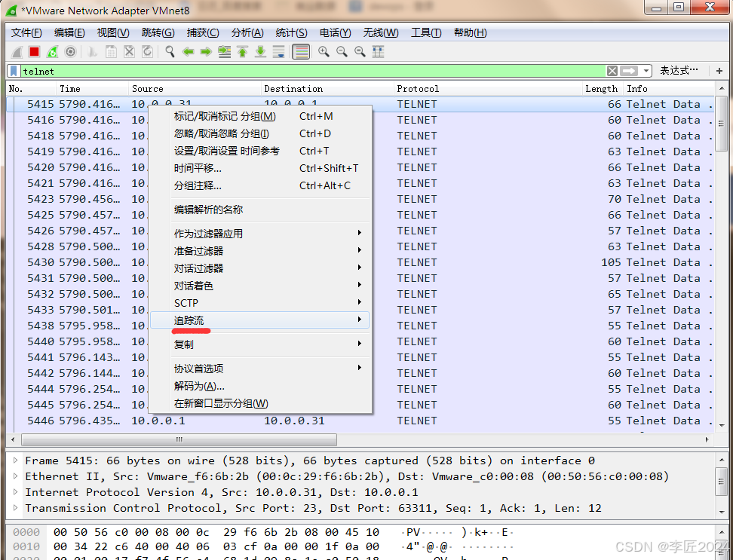Open the 视图(V) menu
Viewport: 733px width, 560px height.
[113, 32]
